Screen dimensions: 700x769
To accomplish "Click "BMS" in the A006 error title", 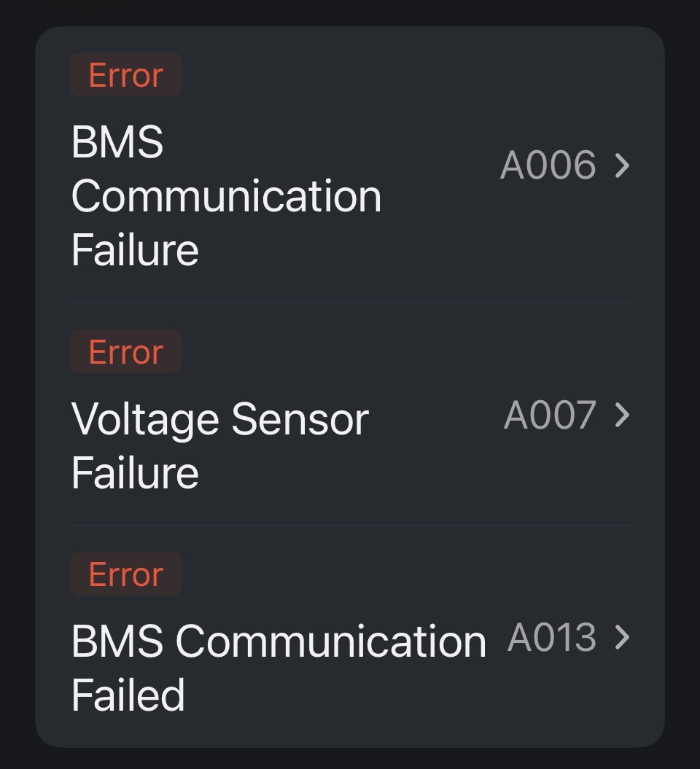I will (x=117, y=141).
